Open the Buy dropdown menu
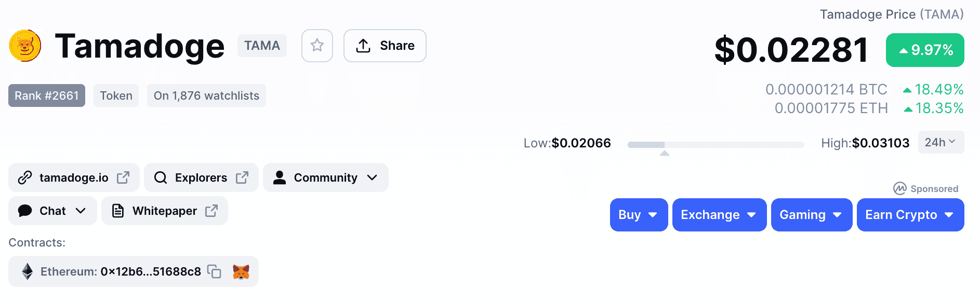The image size is (980, 301). pyautogui.click(x=639, y=215)
